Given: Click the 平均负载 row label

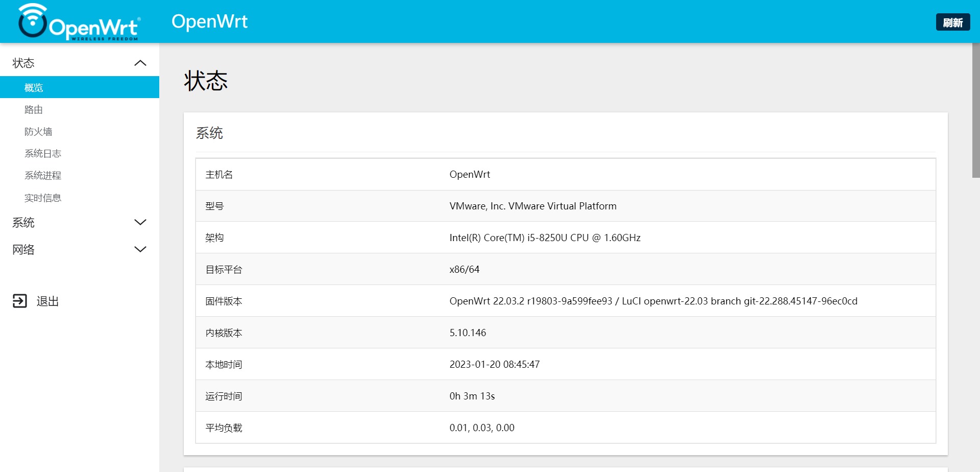Looking at the screenshot, I should [224, 428].
